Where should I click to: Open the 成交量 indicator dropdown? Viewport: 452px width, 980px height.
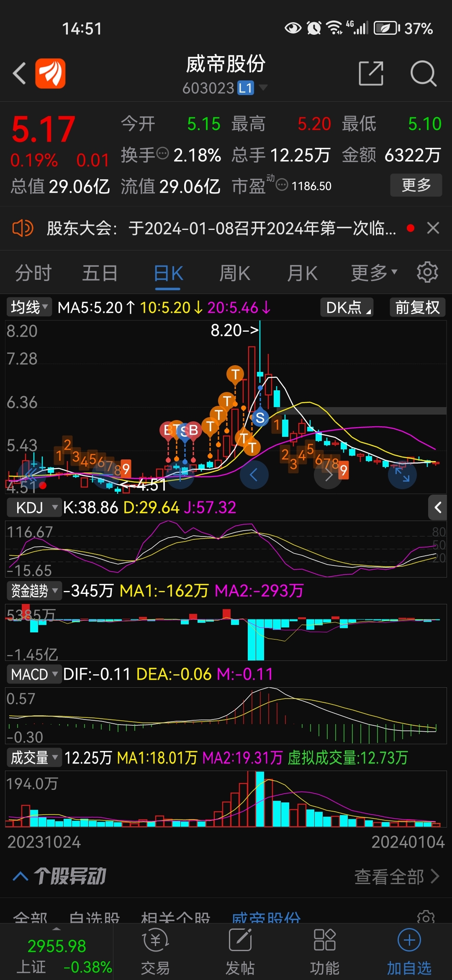(34, 758)
